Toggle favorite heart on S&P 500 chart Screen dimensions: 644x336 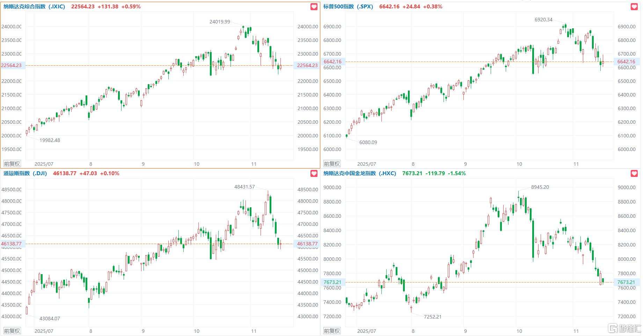click(x=634, y=7)
